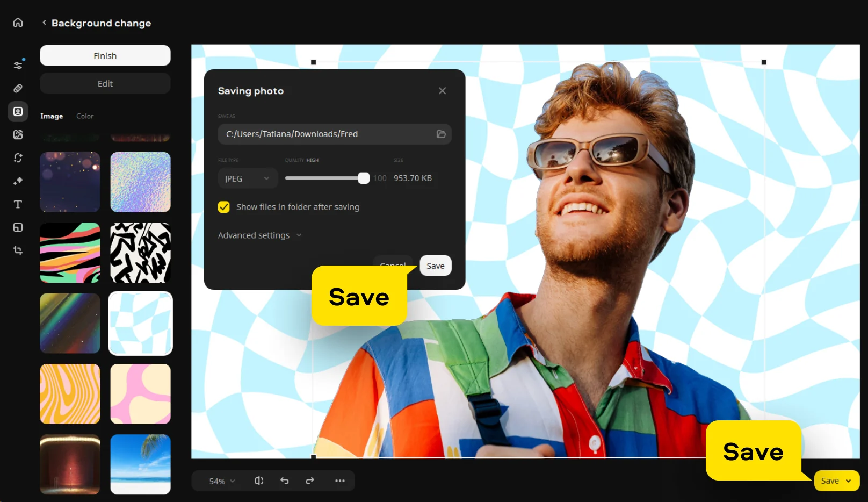Toggle Show files in folder after saving
This screenshot has width=868, height=502.
[x=224, y=207]
